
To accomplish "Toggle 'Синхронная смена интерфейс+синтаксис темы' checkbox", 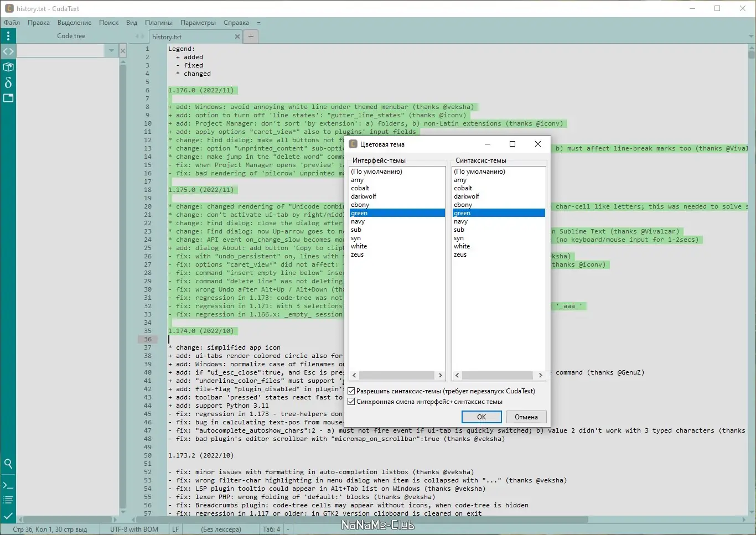I will [351, 402].
